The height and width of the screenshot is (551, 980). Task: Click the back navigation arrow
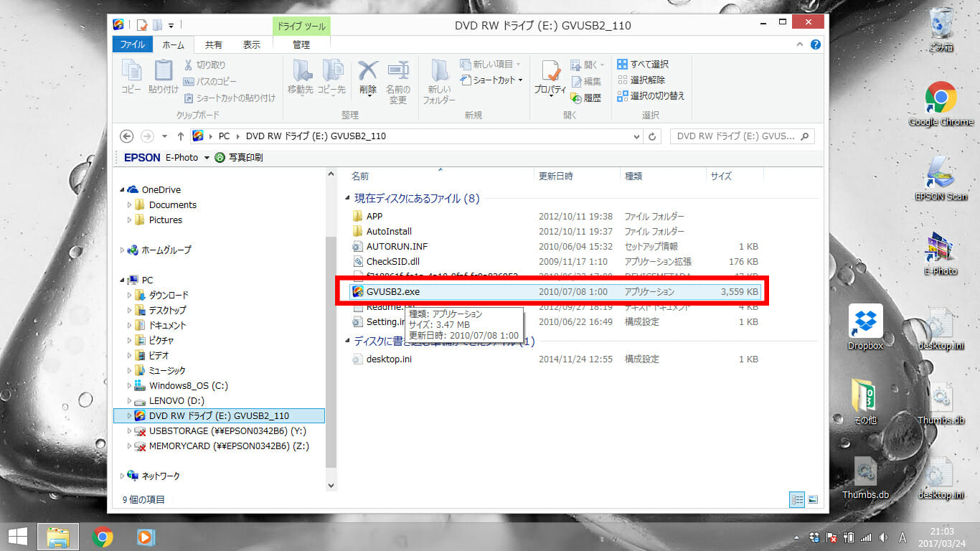point(127,136)
